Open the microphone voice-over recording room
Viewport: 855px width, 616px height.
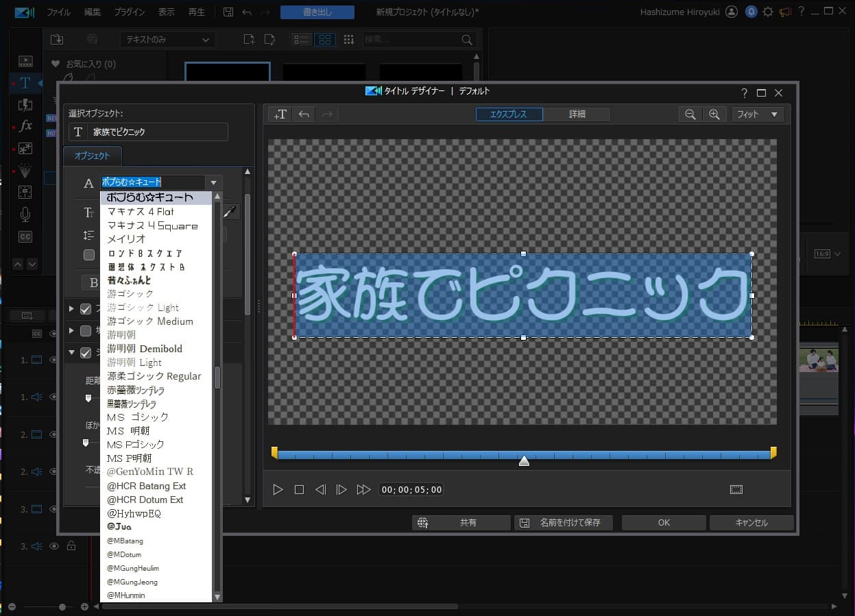tap(25, 214)
